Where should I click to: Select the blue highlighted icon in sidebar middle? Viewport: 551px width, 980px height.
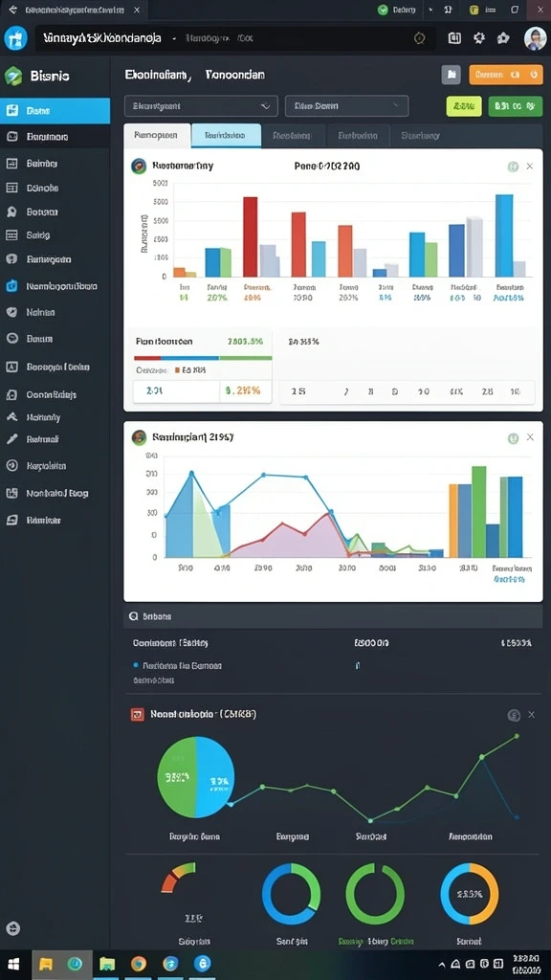pyautogui.click(x=11, y=286)
